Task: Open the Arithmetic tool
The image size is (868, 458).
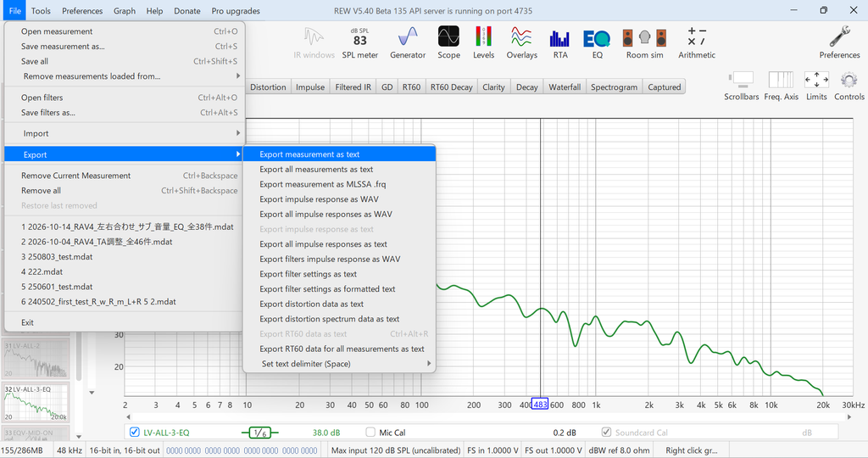Action: coord(697,43)
